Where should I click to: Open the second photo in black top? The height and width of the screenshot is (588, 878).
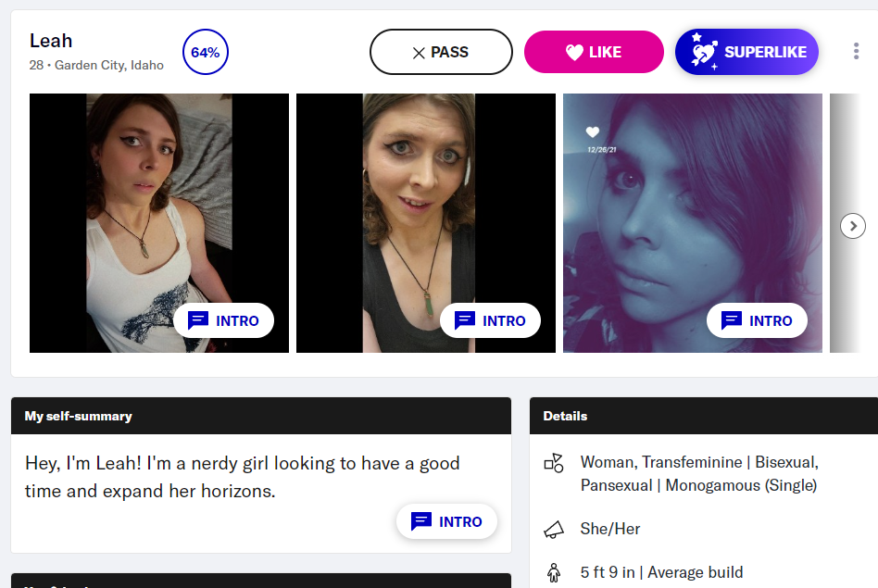(425, 223)
